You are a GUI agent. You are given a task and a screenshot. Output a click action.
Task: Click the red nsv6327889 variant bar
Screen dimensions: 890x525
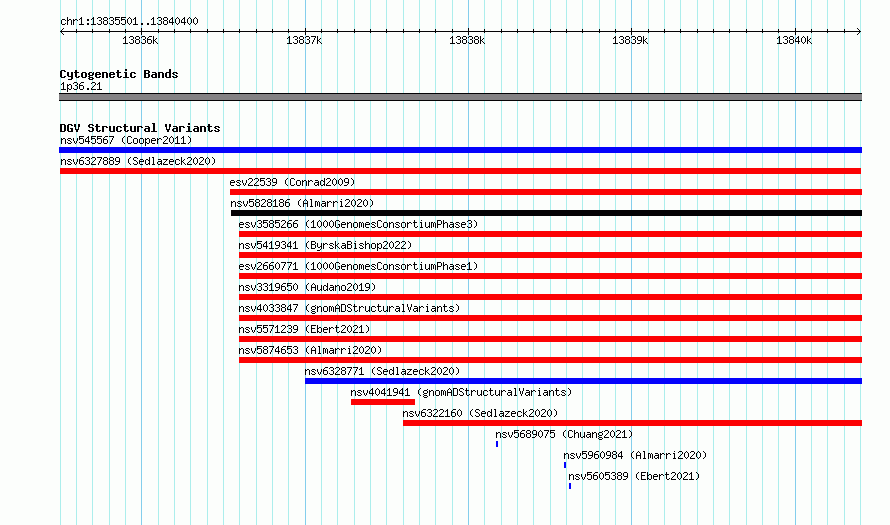[460, 171]
